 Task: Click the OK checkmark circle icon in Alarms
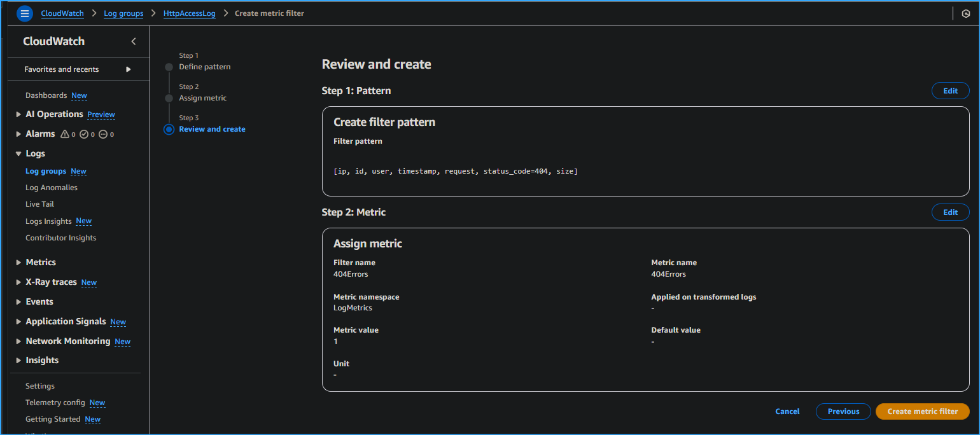tap(84, 134)
